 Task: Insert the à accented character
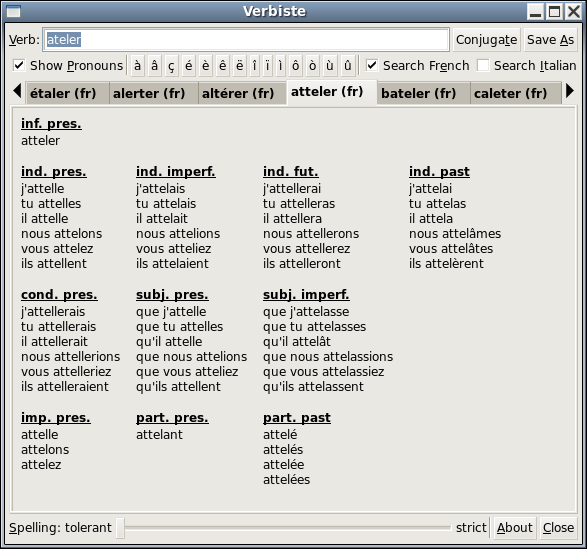tap(137, 66)
